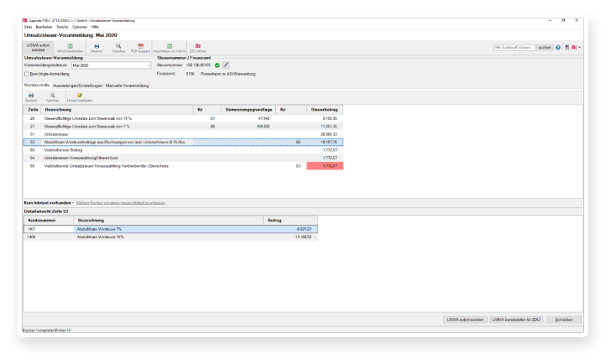Click the Abschreiben zur USt/VA icon
The image size is (611, 364).
[169, 47]
